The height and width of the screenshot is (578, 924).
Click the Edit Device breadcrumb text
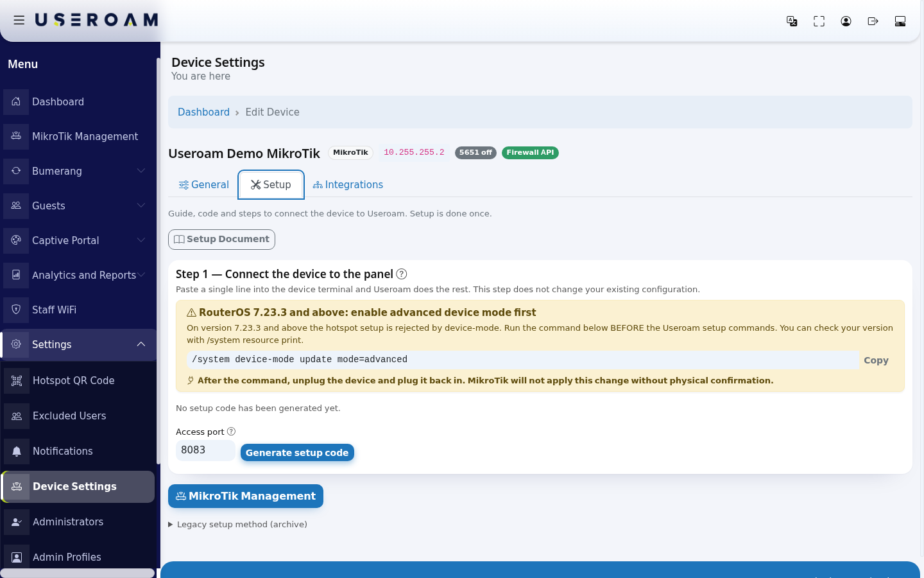(272, 112)
